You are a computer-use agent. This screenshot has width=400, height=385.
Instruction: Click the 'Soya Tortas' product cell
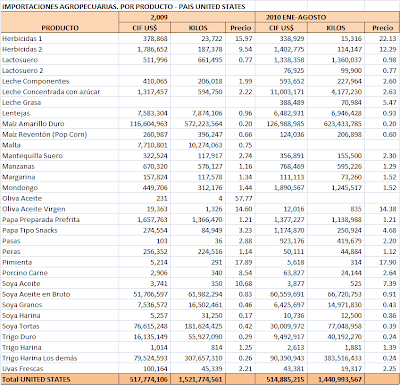60,326
